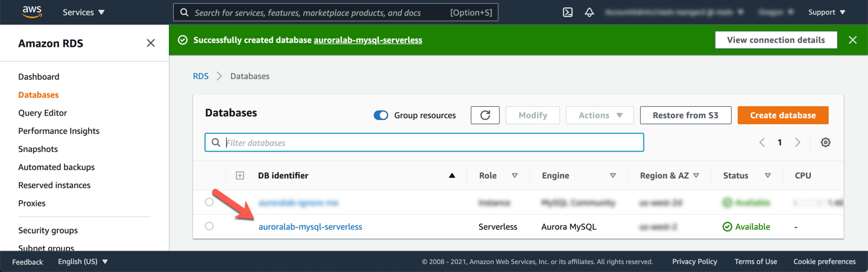
Task: Go to next page of databases
Action: (797, 142)
